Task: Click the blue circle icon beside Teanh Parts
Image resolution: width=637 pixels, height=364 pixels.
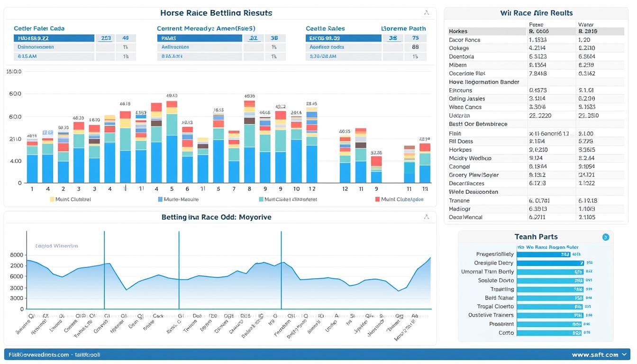Action: coord(605,237)
